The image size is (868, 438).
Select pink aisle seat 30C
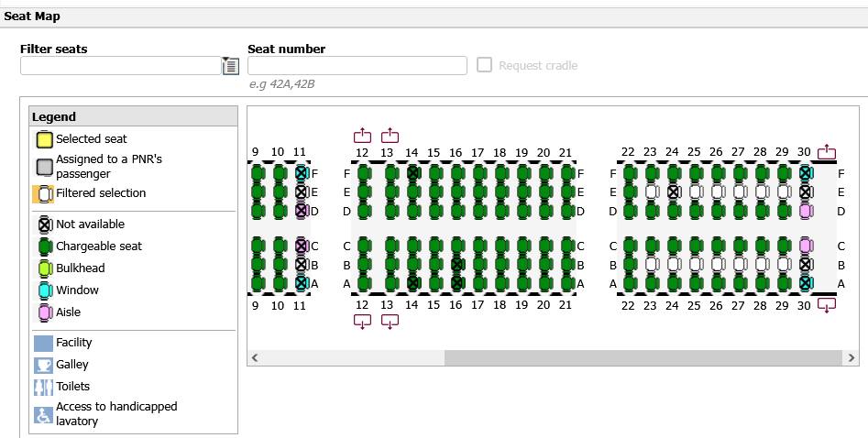(806, 246)
